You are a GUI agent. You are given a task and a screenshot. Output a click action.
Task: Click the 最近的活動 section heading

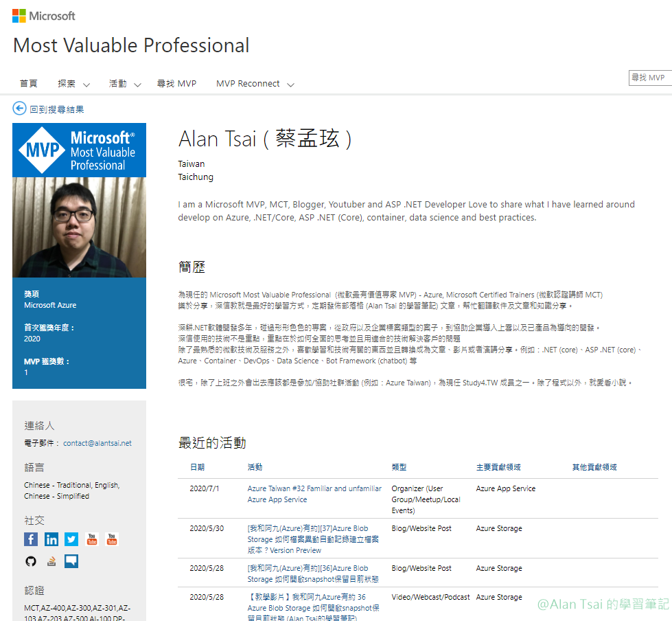tap(212, 442)
